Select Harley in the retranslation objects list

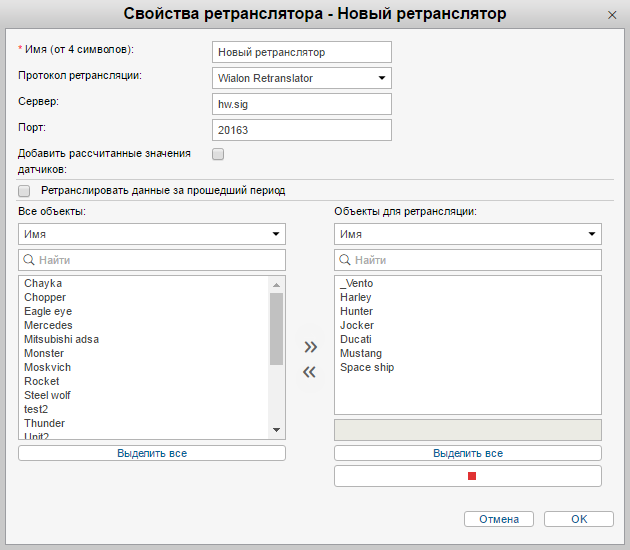355,297
